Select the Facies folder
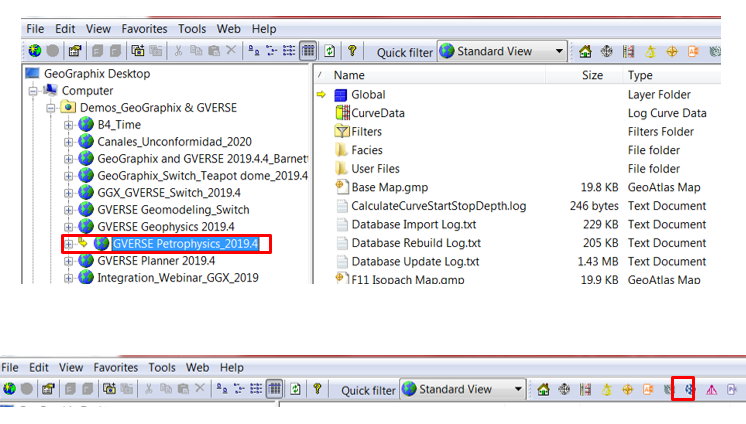Image resolution: width=746 pixels, height=424 pixels. coord(367,150)
